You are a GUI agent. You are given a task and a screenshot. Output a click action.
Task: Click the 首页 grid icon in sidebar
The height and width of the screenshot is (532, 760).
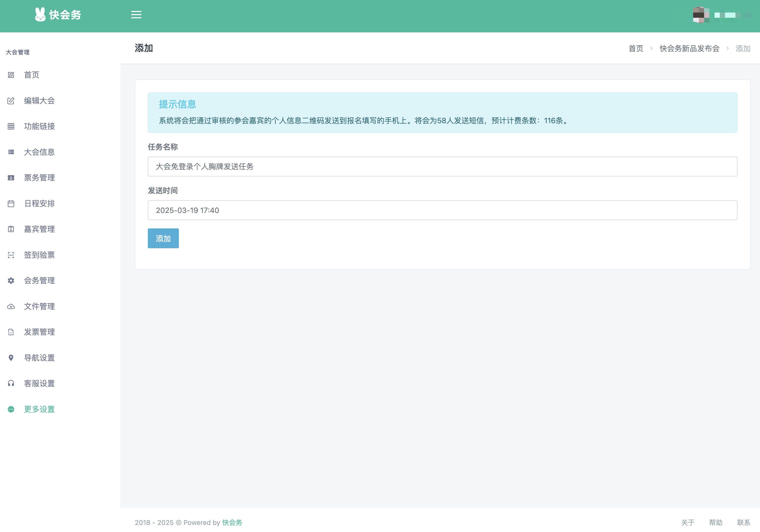click(x=11, y=75)
